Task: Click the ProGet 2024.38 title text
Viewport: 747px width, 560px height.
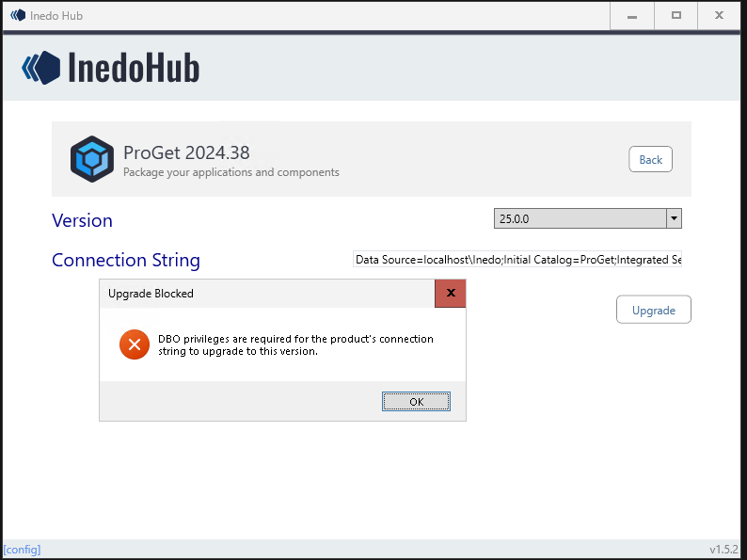Action: (x=186, y=153)
